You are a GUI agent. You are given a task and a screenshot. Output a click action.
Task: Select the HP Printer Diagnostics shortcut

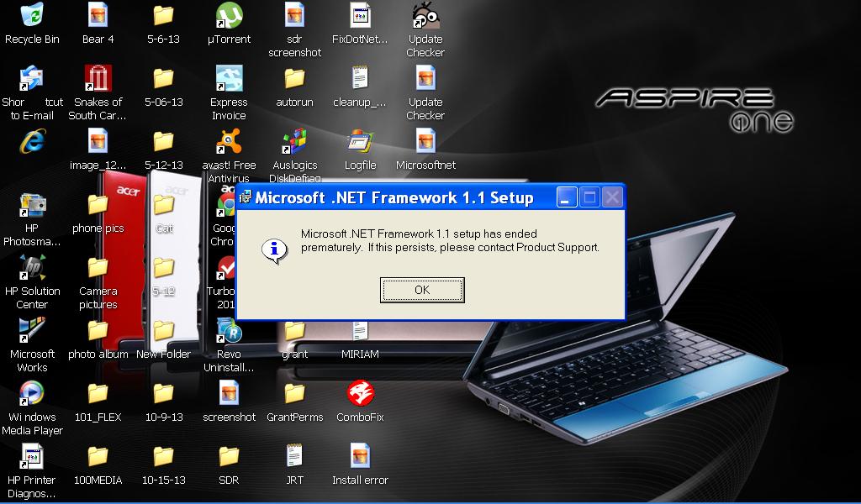(31, 456)
